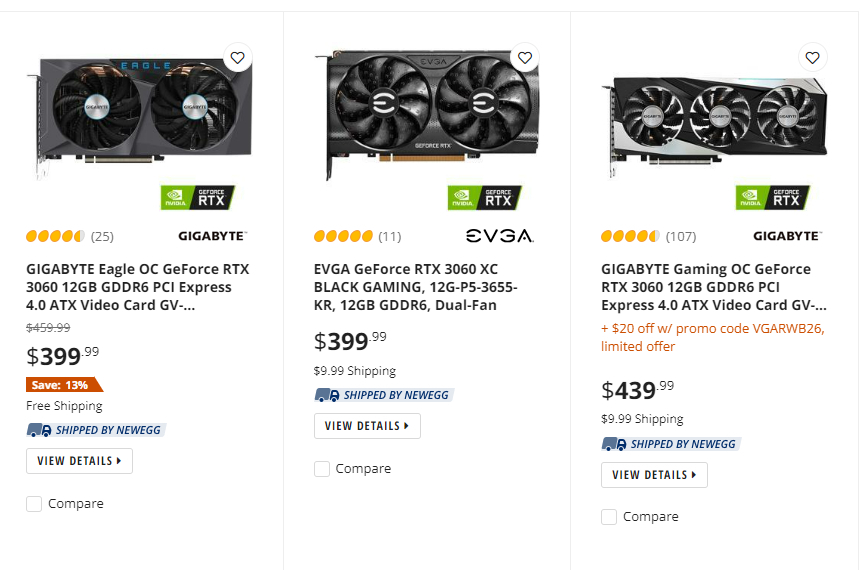Open GIGABYTE Eagle OC GeForce RTX 3060 title link

pyautogui.click(x=138, y=287)
